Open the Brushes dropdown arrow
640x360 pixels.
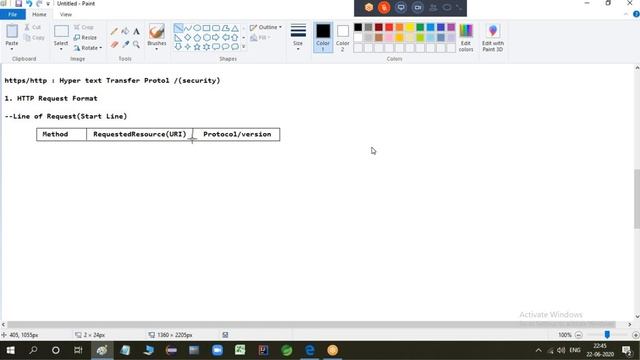tap(156, 49)
